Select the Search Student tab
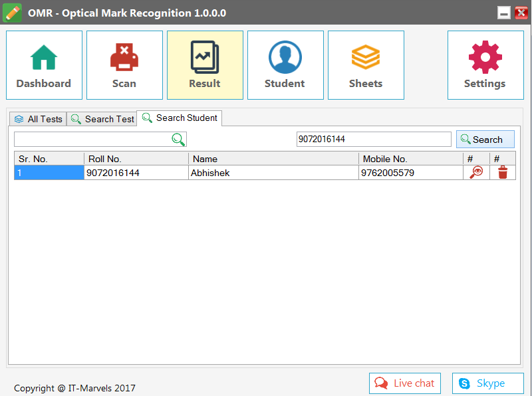This screenshot has height=396, width=532. [180, 118]
